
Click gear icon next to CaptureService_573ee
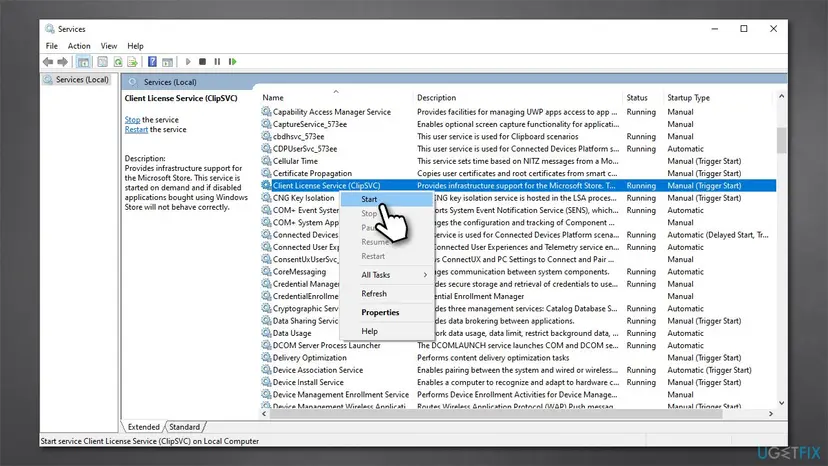pyautogui.click(x=266, y=124)
